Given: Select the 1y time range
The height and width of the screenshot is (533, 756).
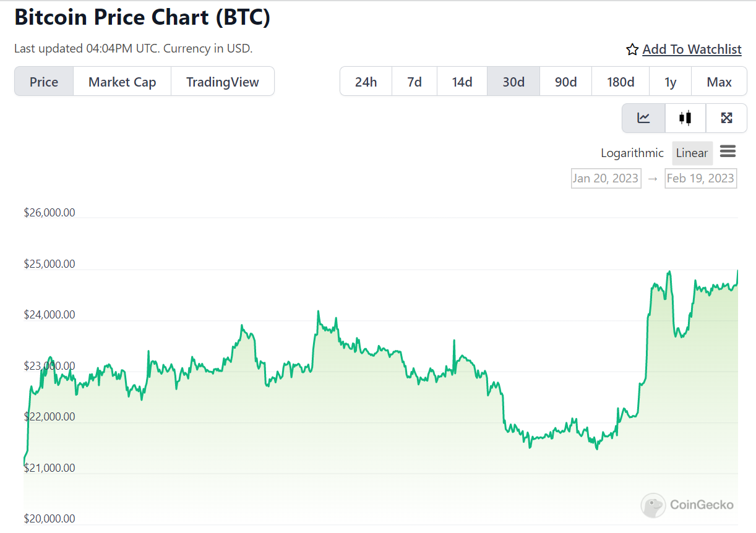Looking at the screenshot, I should (x=670, y=81).
